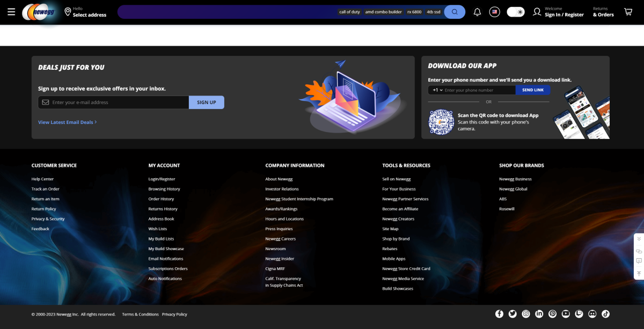Collapse the floating side widget with double chevron
Viewport: 644px width, 329px height.
[x=639, y=239]
